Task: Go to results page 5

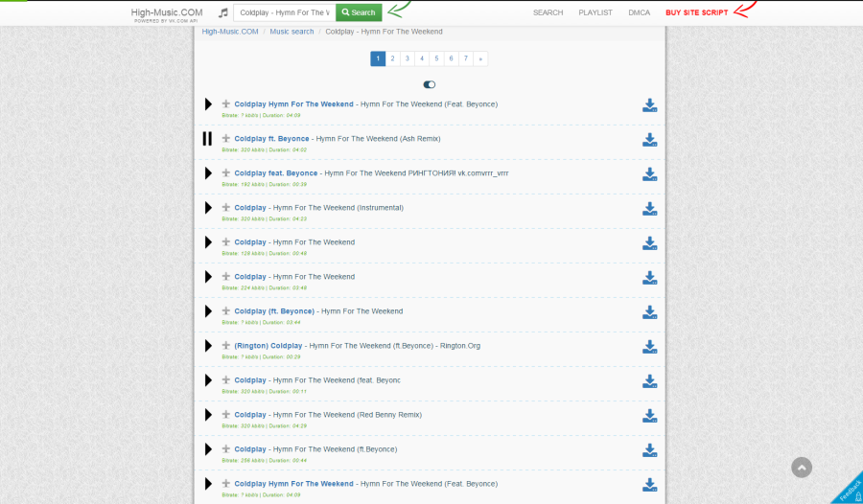Action: pyautogui.click(x=436, y=58)
